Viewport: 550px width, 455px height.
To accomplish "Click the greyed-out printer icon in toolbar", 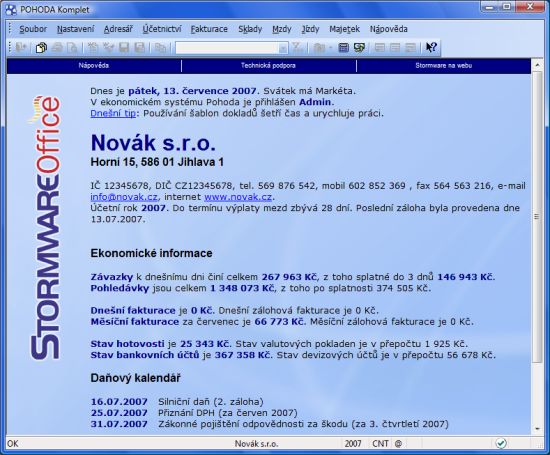I will pyautogui.click(x=57, y=47).
